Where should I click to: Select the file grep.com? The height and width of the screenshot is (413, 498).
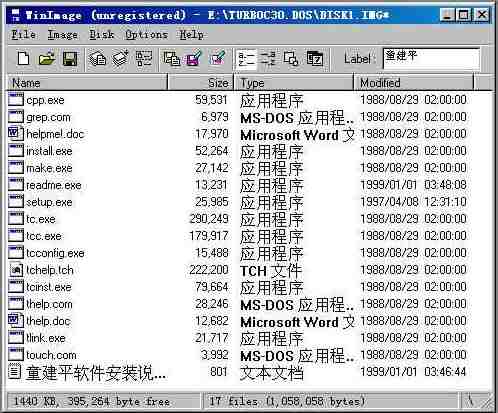(48, 117)
